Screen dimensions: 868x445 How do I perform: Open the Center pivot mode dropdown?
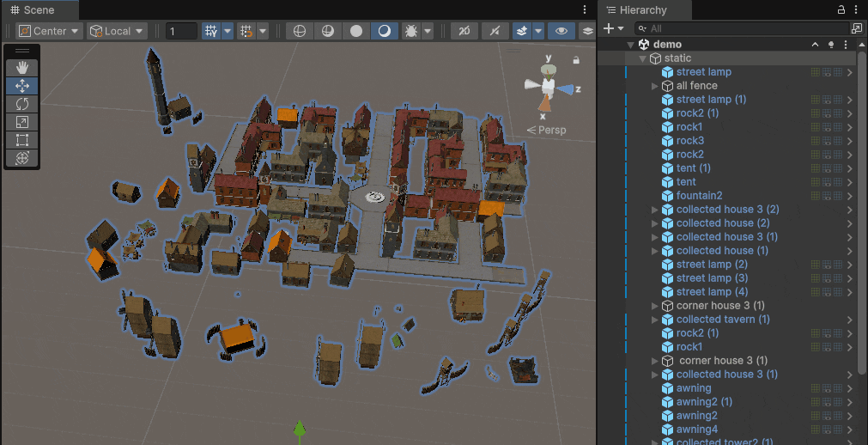coord(49,31)
